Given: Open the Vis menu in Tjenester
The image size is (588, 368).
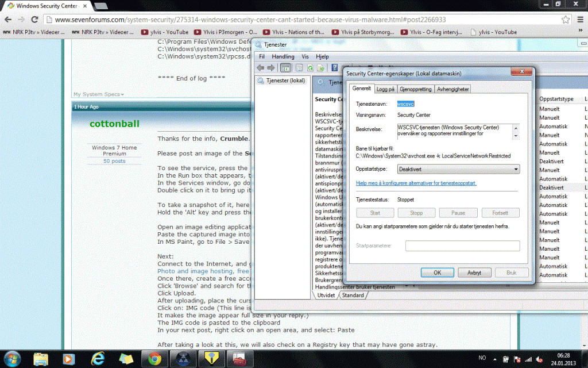Looking at the screenshot, I should point(305,56).
